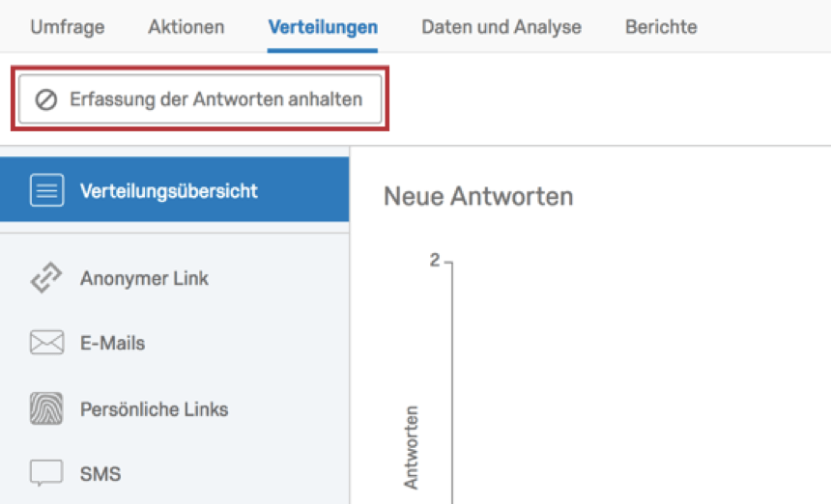
Task: Open the Umfrage tab
Action: tap(68, 27)
